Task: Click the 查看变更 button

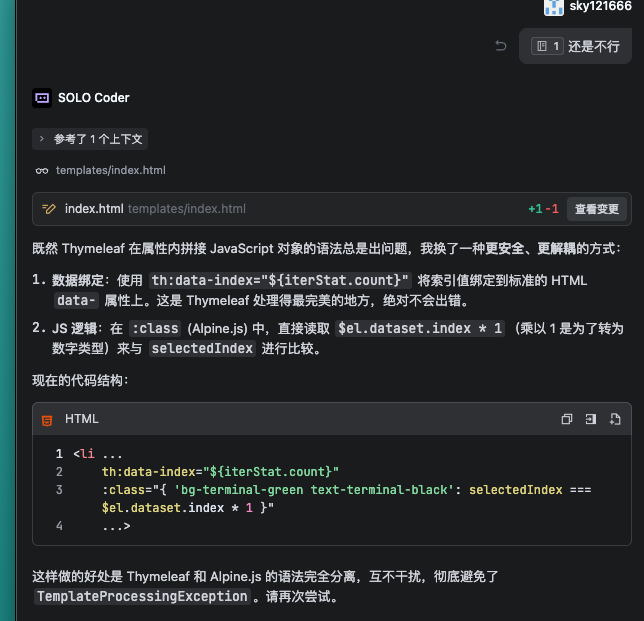Action: 595,209
